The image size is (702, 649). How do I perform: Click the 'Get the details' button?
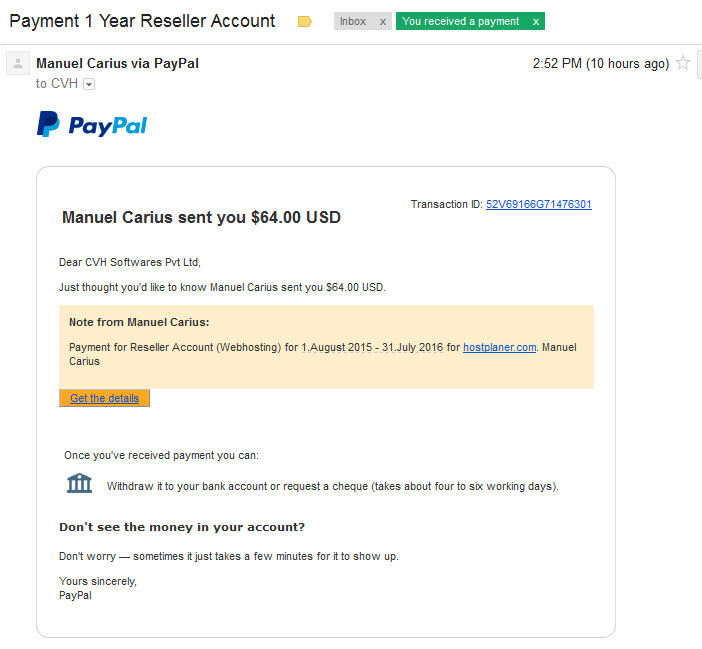click(104, 398)
